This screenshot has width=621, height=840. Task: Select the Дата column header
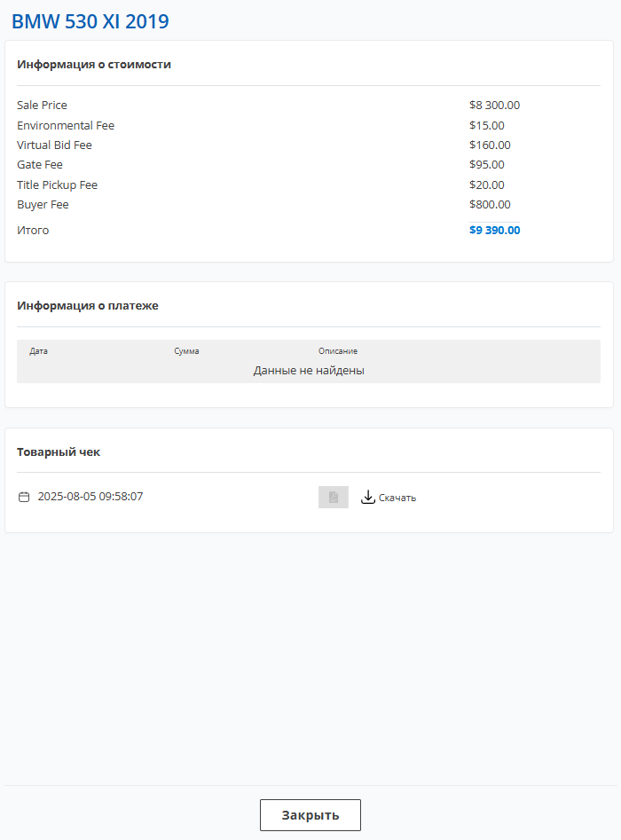click(x=38, y=351)
